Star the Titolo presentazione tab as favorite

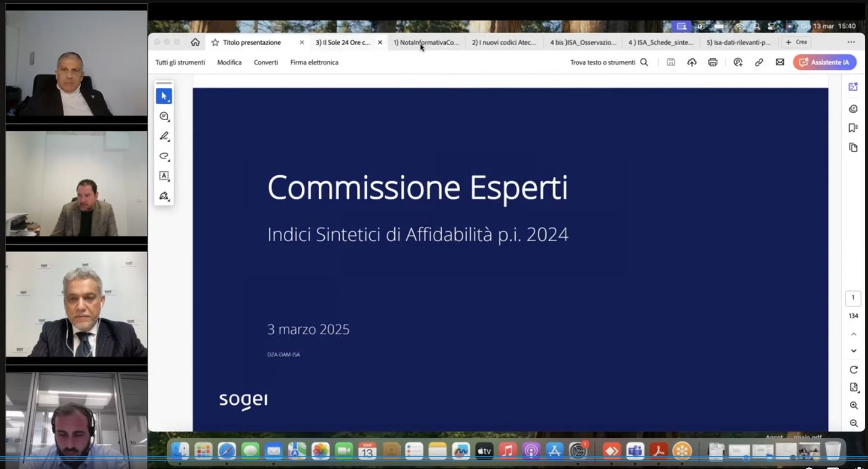[x=215, y=42]
